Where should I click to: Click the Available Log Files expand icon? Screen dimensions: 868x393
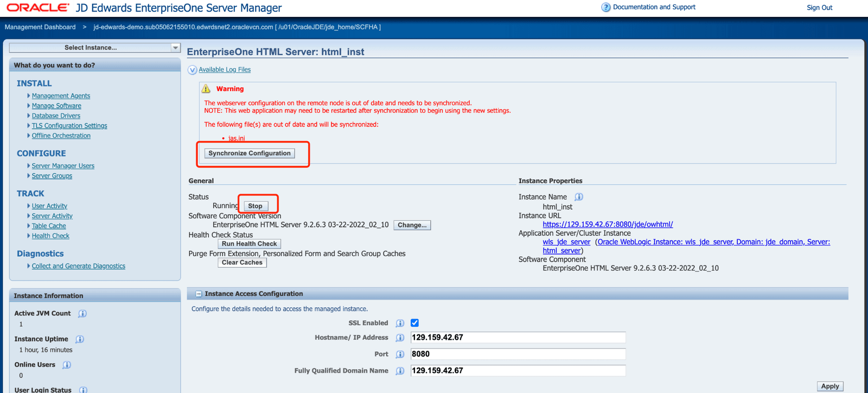[x=193, y=70]
